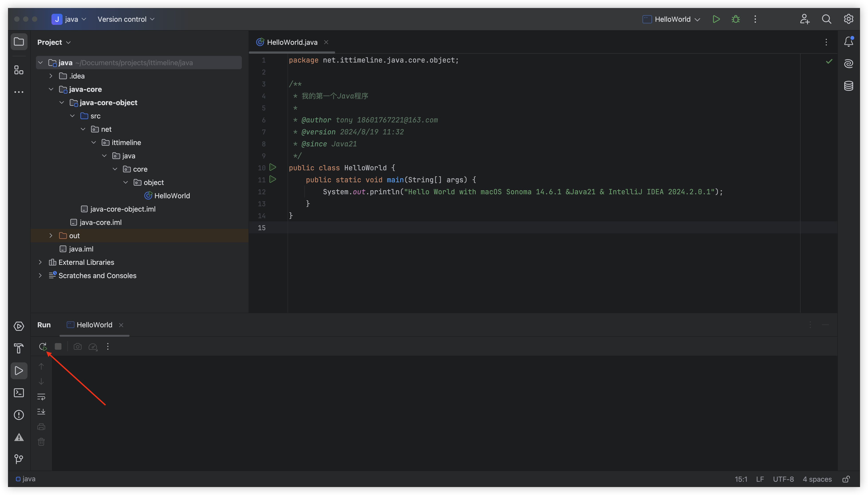868x495 pixels.
Task: Open the AI Assistant spiral icon
Action: pos(848,64)
